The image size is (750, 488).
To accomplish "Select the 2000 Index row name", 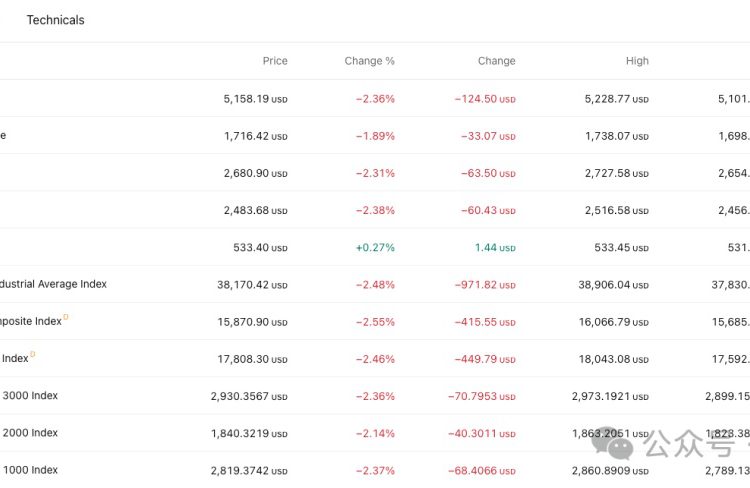I will (x=30, y=433).
